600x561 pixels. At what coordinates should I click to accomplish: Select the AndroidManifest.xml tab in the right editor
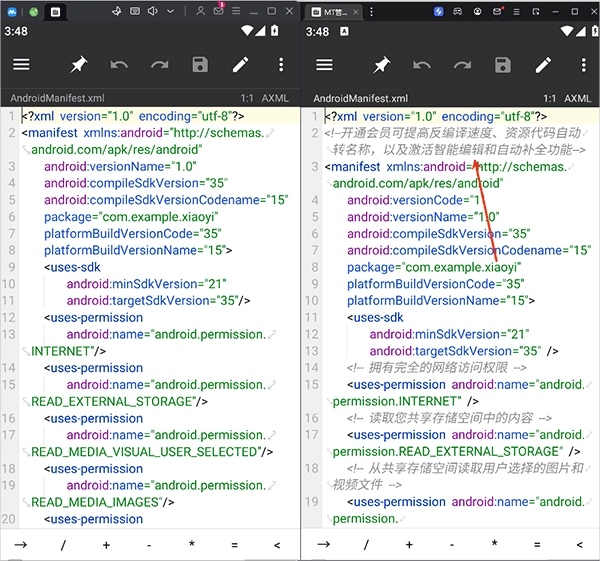point(360,99)
